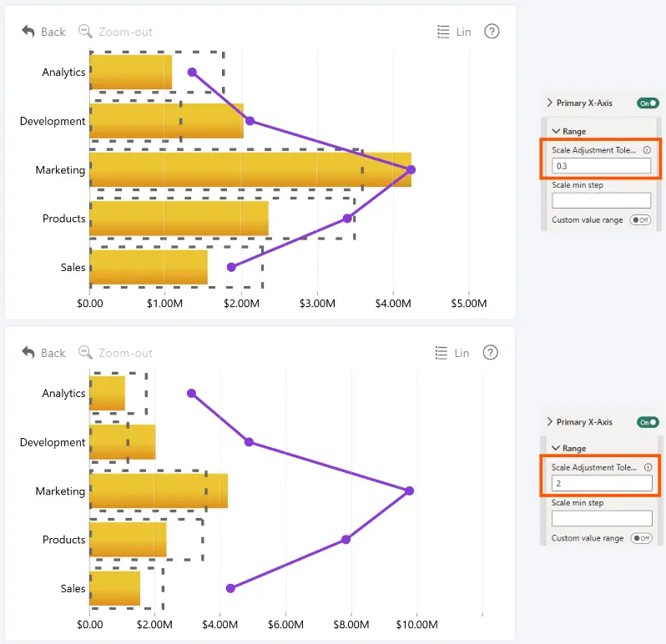Image resolution: width=666 pixels, height=644 pixels.
Task: Select the Sales bar in the top chart
Action: click(x=149, y=267)
